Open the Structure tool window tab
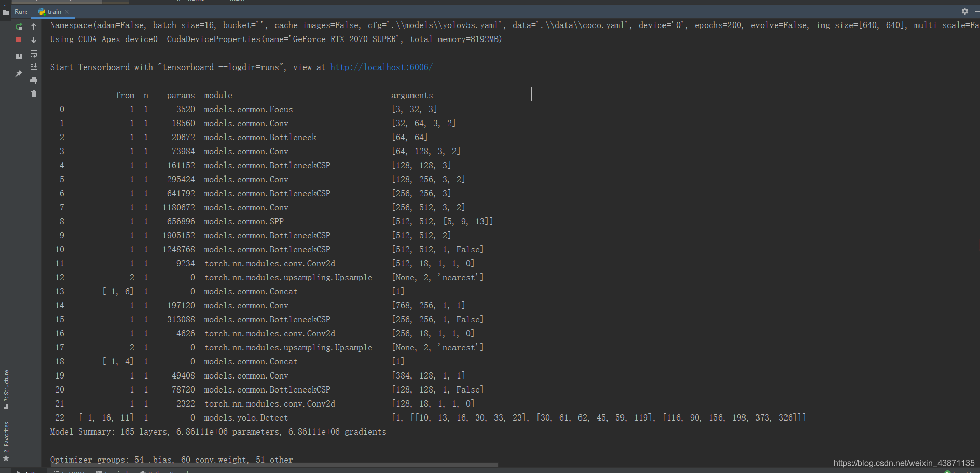 (x=6, y=389)
